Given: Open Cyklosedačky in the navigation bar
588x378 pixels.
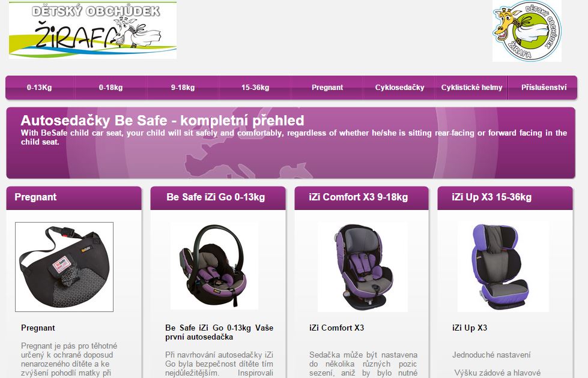Looking at the screenshot, I should pyautogui.click(x=399, y=88).
